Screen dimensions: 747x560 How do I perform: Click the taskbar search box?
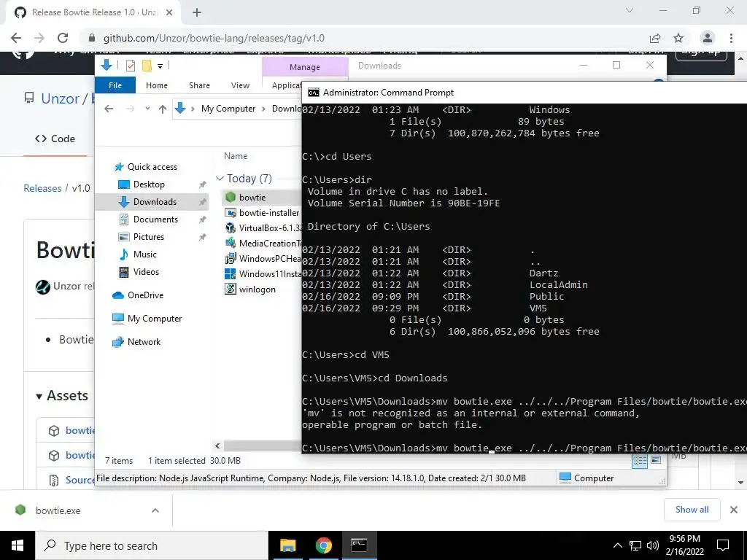pyautogui.click(x=152, y=545)
